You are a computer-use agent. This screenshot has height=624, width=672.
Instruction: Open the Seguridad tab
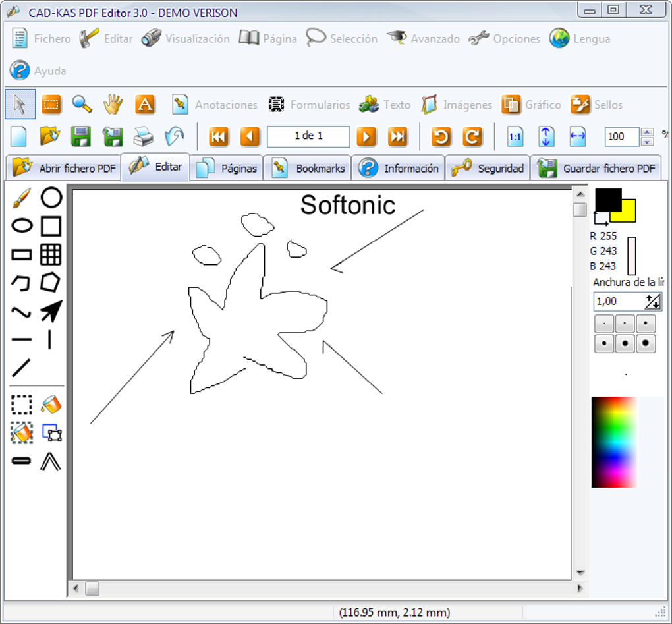[x=488, y=169]
